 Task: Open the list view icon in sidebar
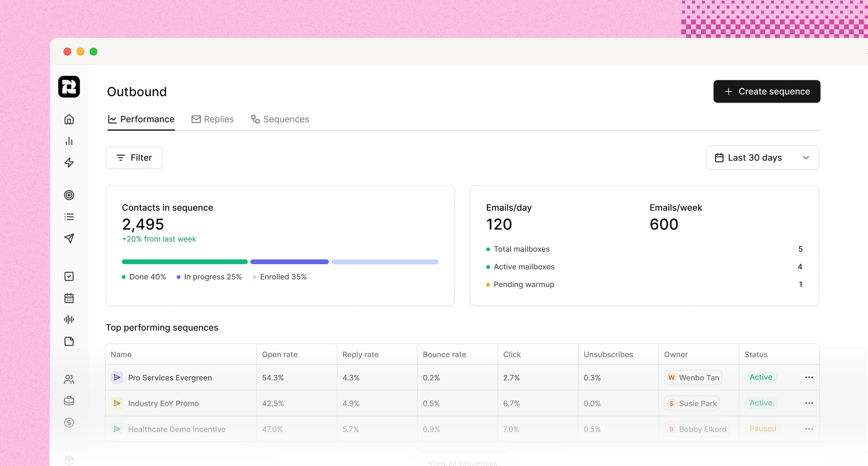69,217
